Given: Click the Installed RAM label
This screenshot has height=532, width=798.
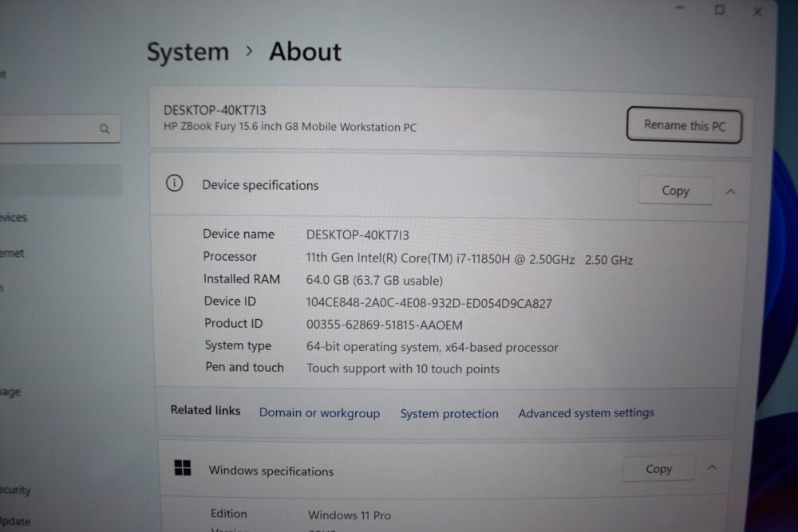Looking at the screenshot, I should tap(242, 278).
